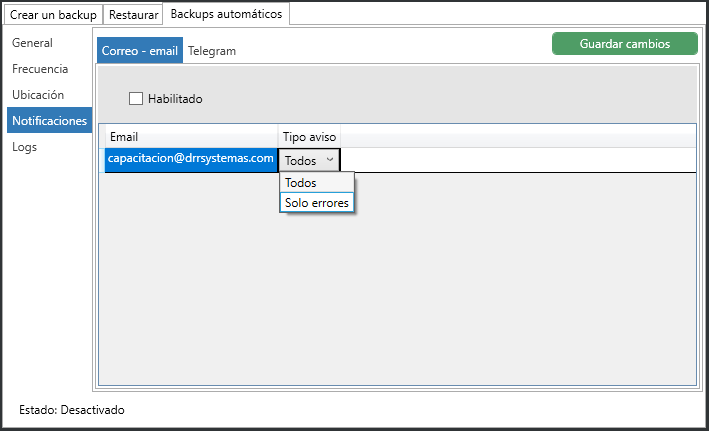Screen dimensions: 709x431
Task: Open the Logs section
Action: coord(25,147)
